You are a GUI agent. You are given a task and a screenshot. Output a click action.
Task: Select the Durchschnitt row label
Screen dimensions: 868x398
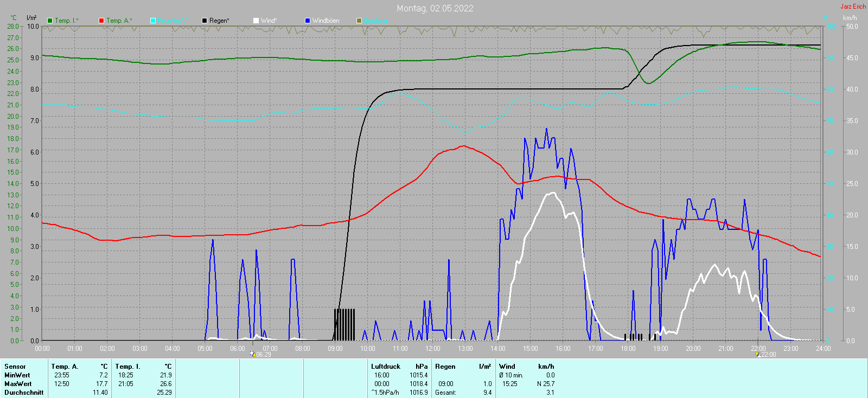tap(24, 393)
